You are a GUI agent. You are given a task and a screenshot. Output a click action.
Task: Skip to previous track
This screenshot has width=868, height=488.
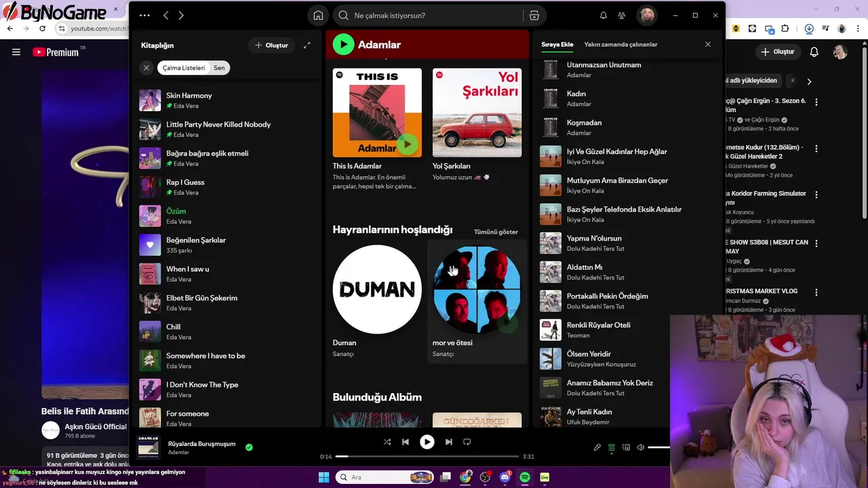tap(406, 442)
